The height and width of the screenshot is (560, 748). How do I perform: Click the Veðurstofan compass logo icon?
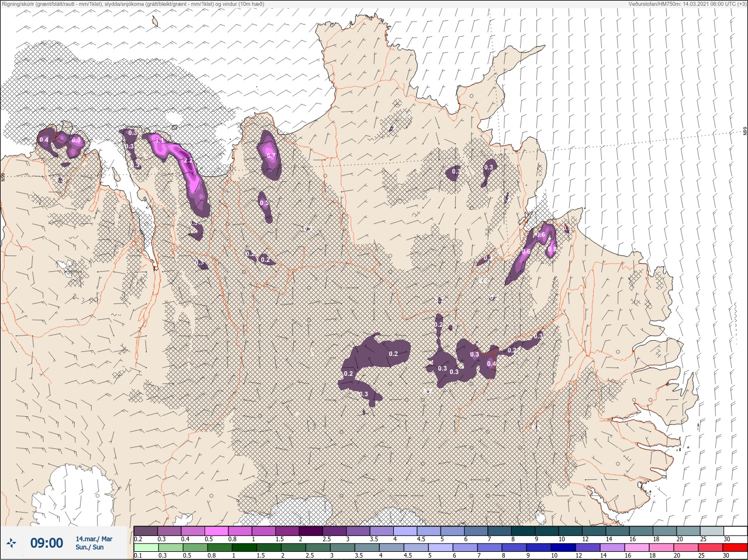[11, 544]
